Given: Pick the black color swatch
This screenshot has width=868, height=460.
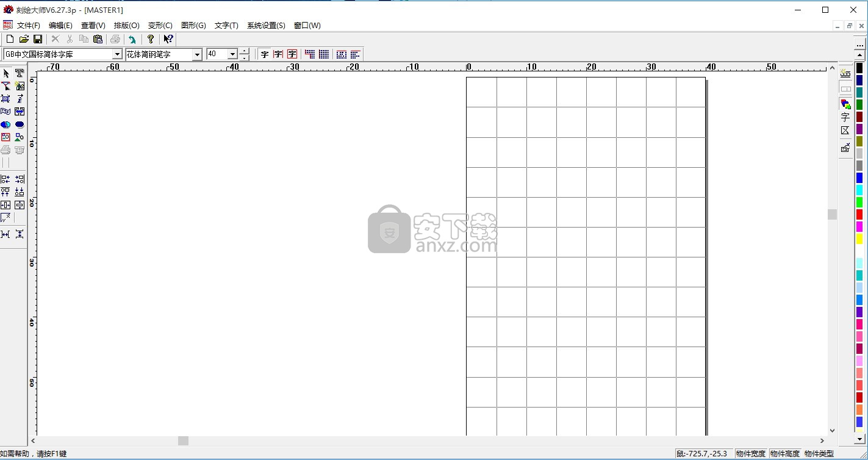Looking at the screenshot, I should click(x=859, y=68).
